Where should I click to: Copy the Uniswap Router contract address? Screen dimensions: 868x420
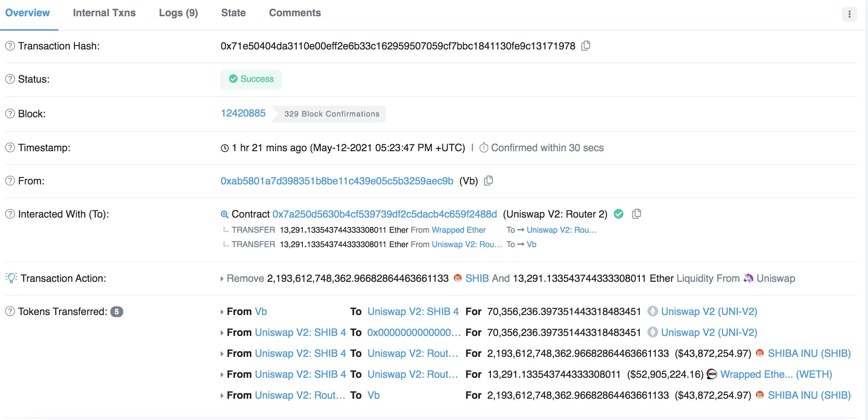pos(637,214)
